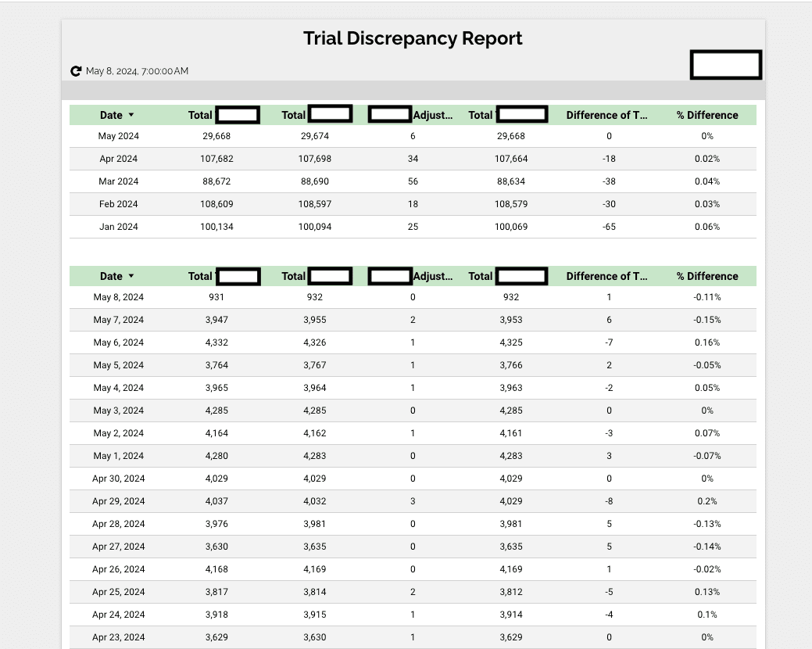Click the value 4,168 in Apr 26 row

216,569
